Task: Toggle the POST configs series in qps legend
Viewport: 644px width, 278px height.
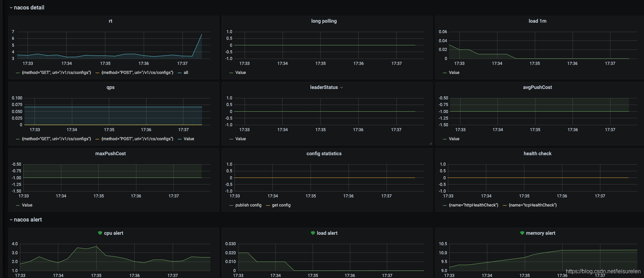Action: coord(137,139)
